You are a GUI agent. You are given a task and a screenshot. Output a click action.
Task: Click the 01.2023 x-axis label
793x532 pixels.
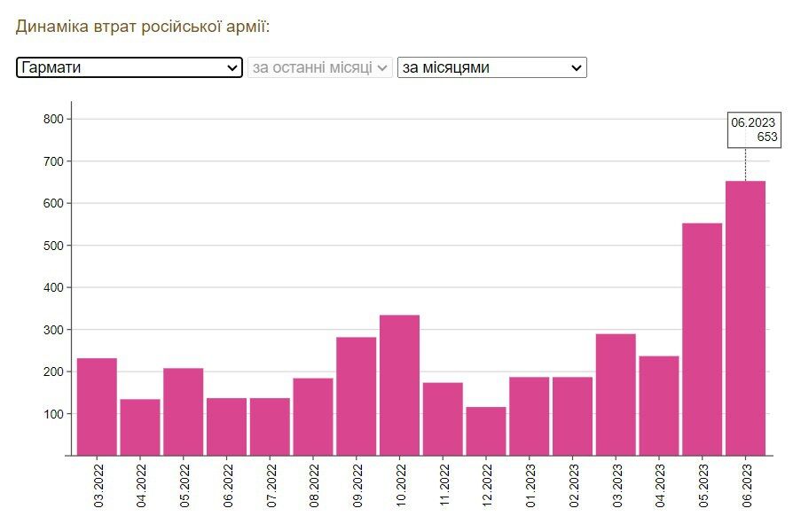(530, 486)
